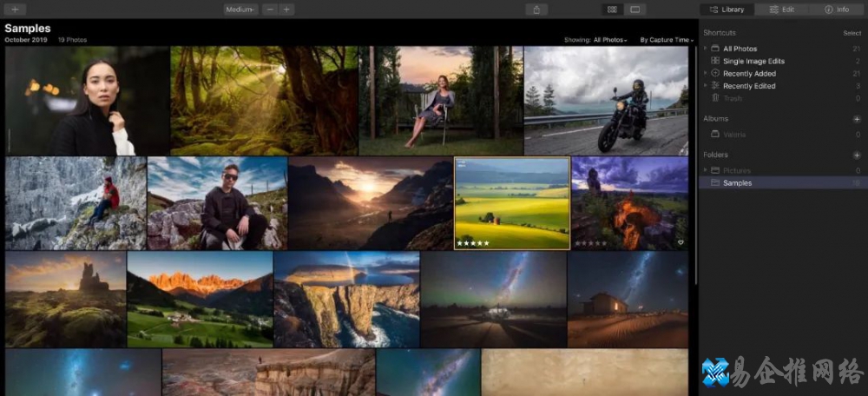Image resolution: width=868 pixels, height=396 pixels.
Task: Add a new album with plus icon
Action: click(x=857, y=119)
